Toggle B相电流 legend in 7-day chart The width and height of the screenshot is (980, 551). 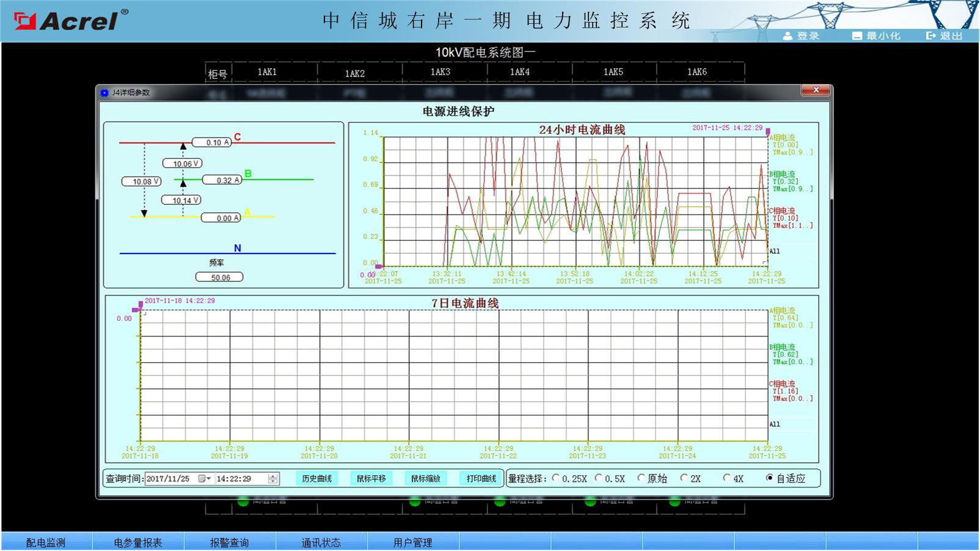[x=782, y=348]
